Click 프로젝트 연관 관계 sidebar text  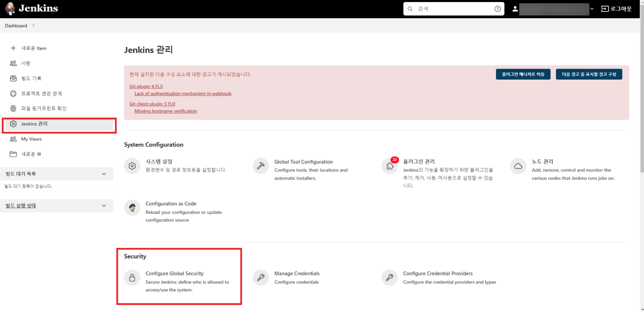[x=42, y=93]
